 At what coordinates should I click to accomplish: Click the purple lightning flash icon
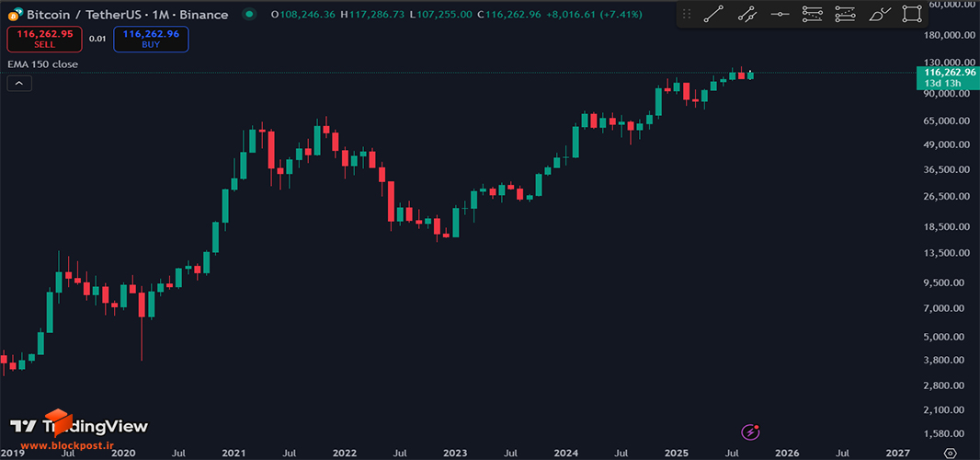(x=750, y=431)
